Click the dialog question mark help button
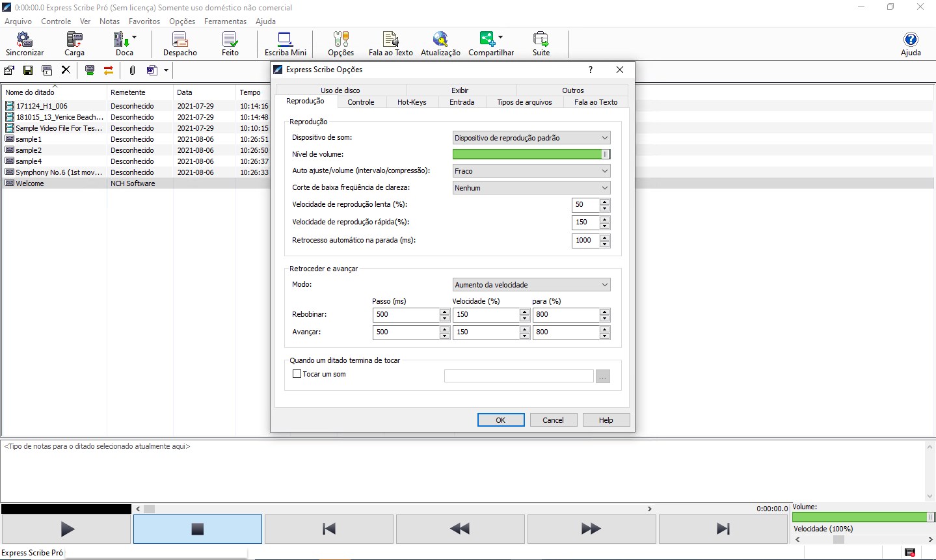The height and width of the screenshot is (560, 936). [x=591, y=70]
